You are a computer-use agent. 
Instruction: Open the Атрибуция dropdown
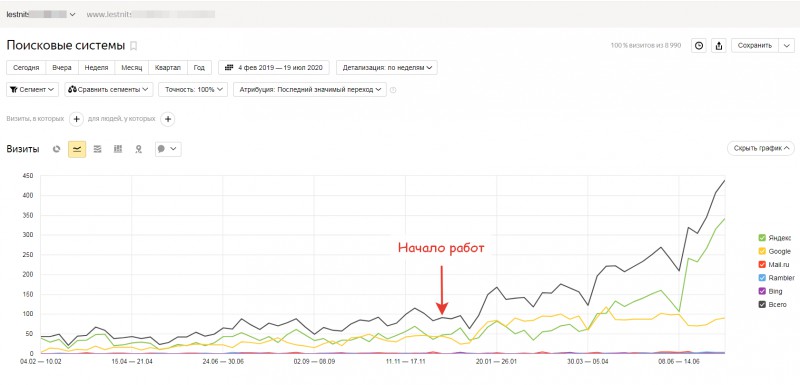(310, 89)
